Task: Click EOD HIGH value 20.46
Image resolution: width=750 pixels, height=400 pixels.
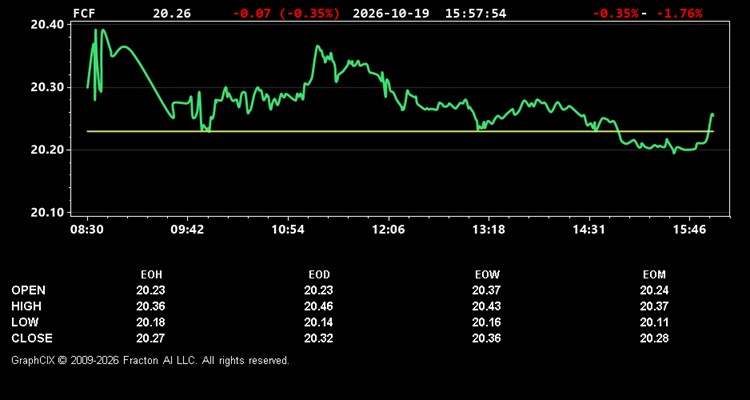Action: 319,306
